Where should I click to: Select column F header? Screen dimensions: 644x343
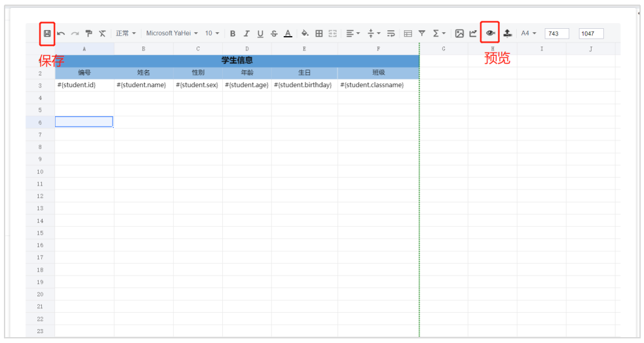(378, 49)
